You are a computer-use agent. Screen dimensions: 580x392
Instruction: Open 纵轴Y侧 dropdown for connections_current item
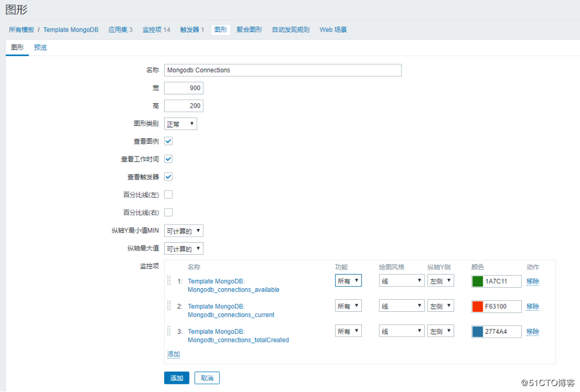[x=440, y=306]
